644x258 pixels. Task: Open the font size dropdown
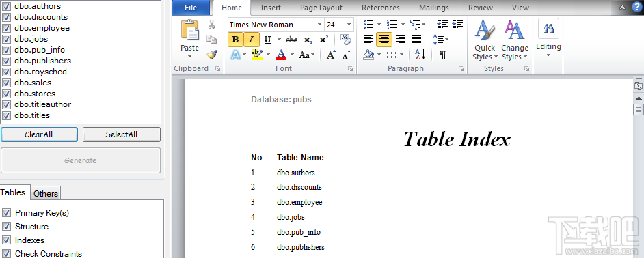point(349,25)
